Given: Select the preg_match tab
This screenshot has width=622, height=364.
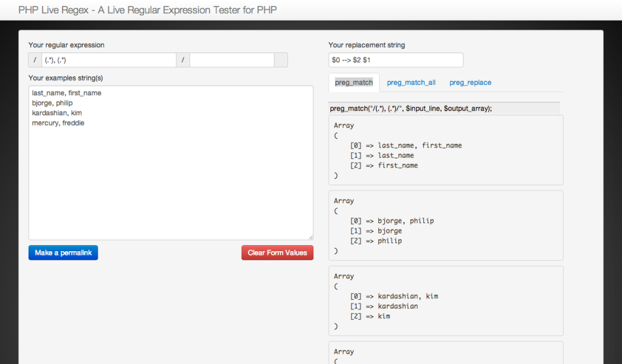Looking at the screenshot, I should [x=354, y=83].
